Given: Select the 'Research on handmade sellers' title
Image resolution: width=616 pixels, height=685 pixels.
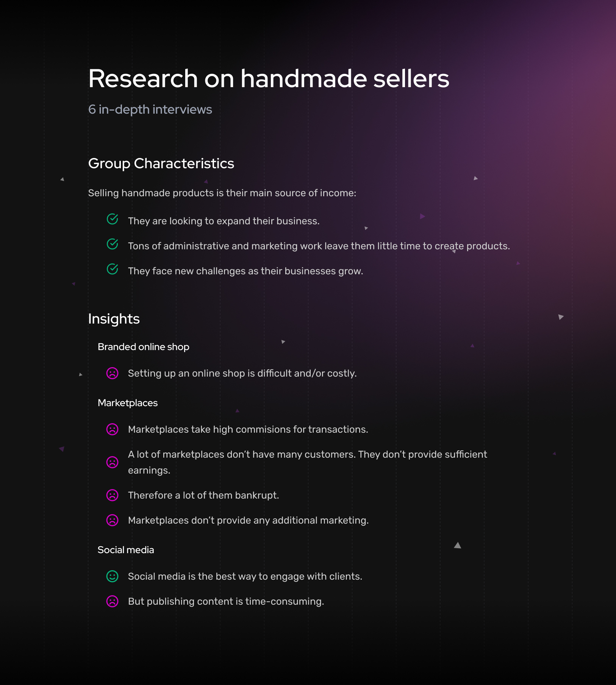Looking at the screenshot, I should (x=269, y=79).
